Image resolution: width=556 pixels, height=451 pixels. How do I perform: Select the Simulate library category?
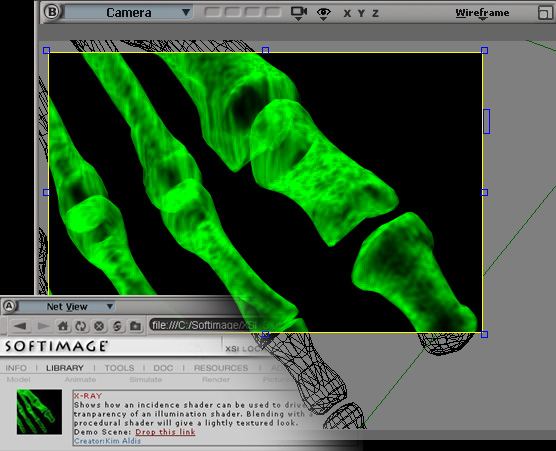pos(146,379)
